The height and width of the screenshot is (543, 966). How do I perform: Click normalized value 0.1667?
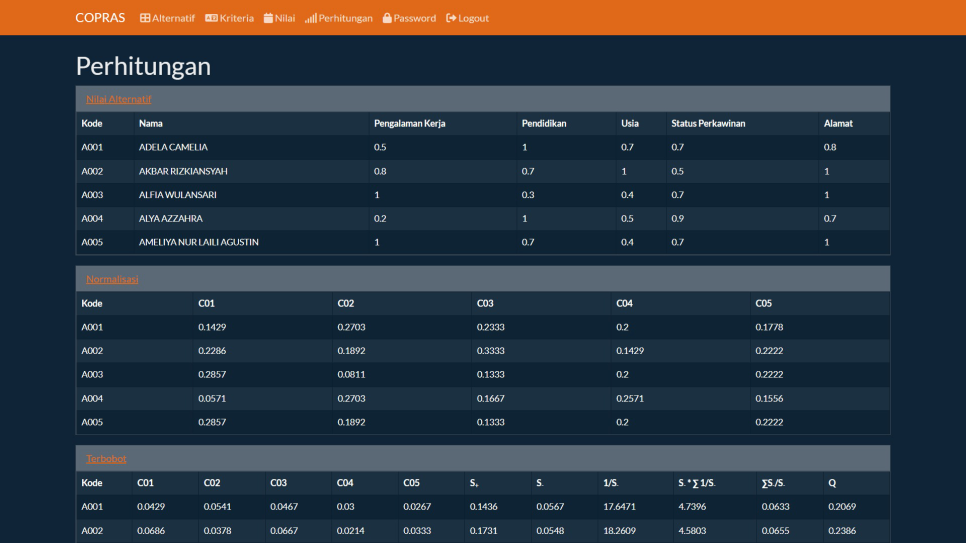pos(490,399)
